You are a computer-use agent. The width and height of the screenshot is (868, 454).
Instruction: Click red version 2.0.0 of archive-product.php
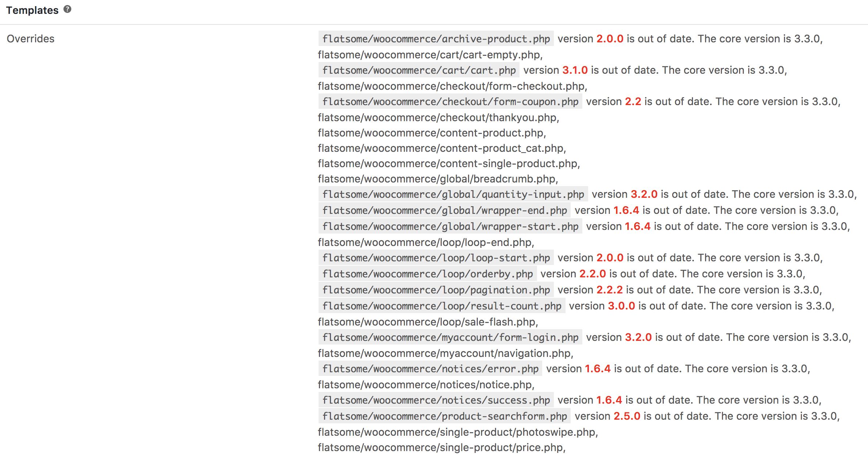(610, 39)
